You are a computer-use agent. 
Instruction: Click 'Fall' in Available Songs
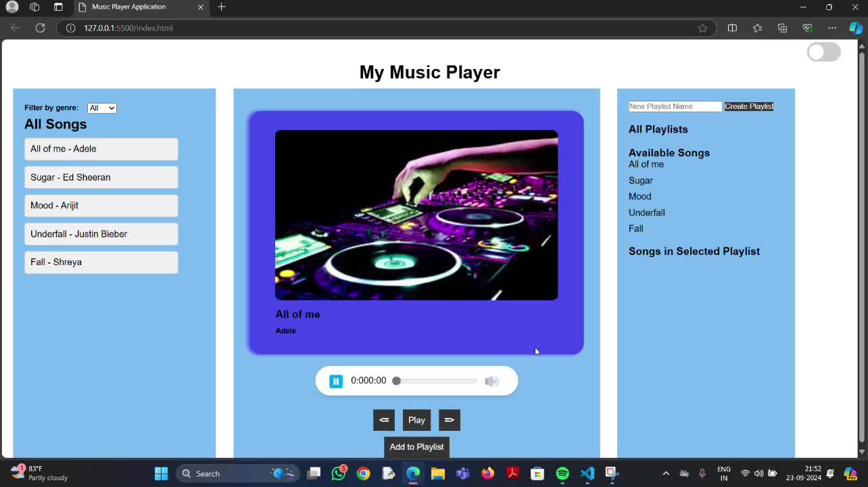(636, 229)
